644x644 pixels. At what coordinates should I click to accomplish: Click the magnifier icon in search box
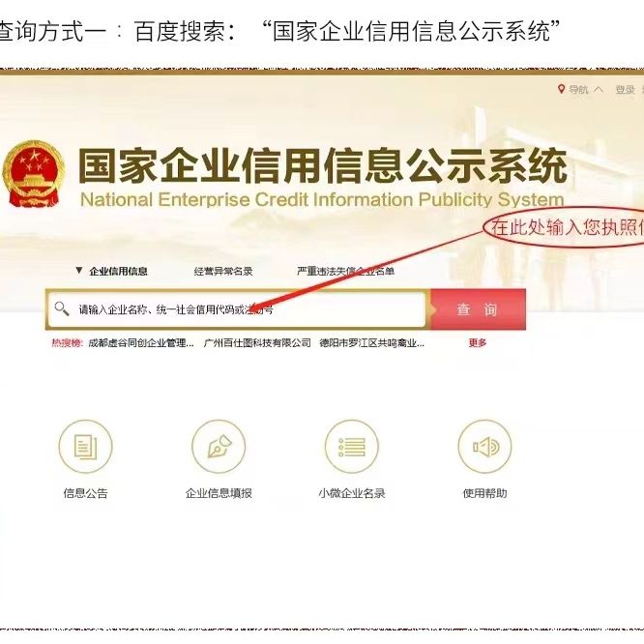pyautogui.click(x=62, y=308)
